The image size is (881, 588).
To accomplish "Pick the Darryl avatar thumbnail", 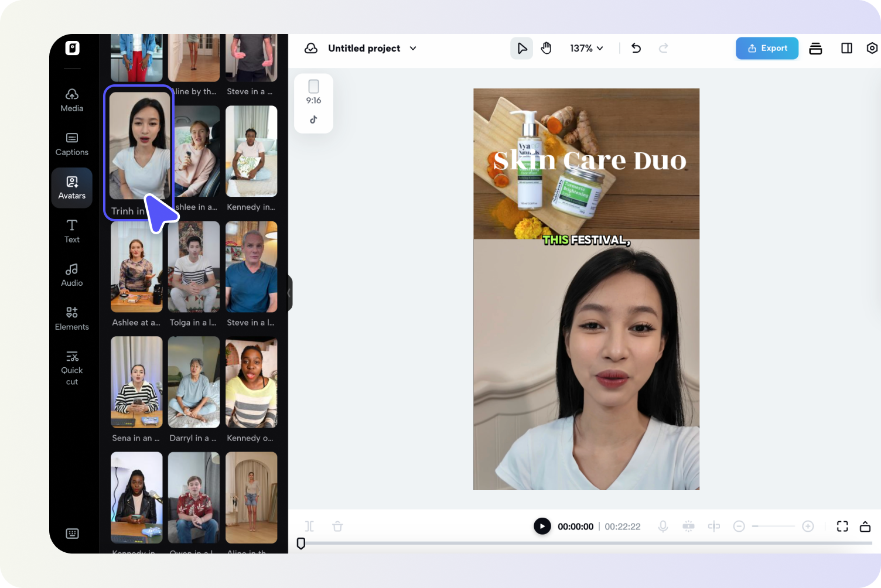I will 194,382.
